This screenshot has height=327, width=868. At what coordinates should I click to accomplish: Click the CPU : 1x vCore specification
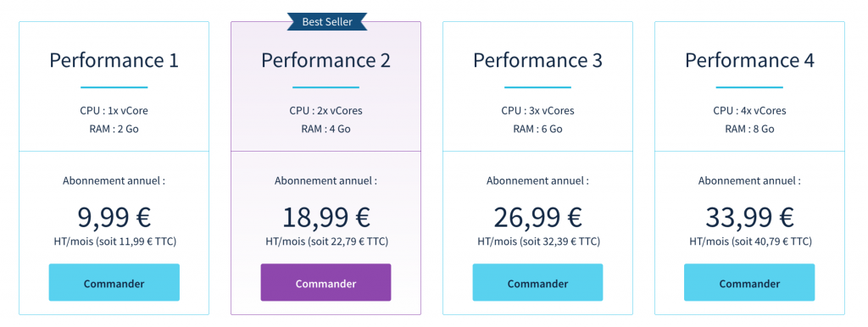[114, 111]
